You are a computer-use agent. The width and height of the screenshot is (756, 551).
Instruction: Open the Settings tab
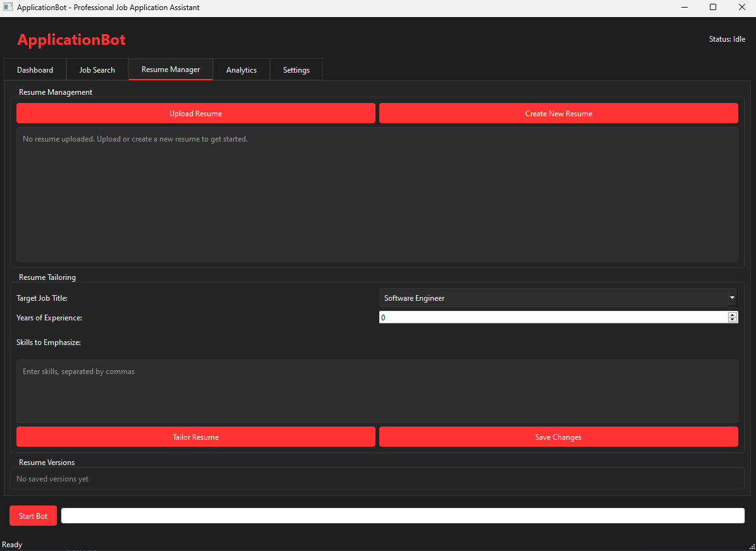point(296,70)
